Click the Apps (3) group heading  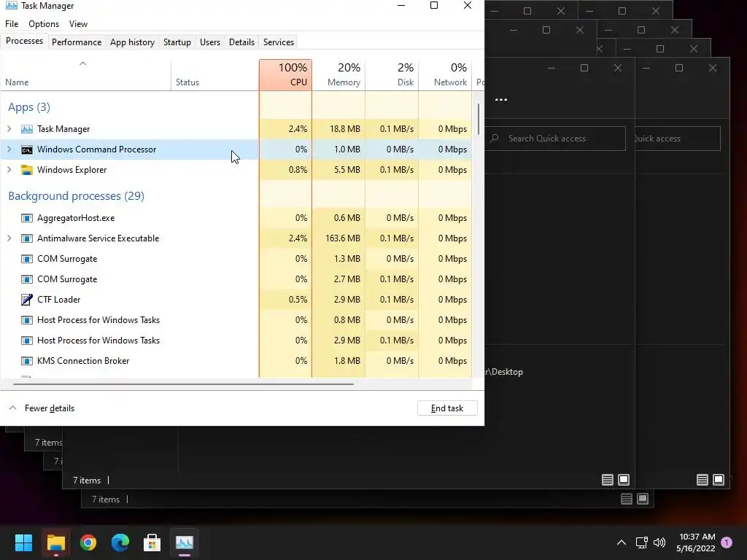(x=28, y=107)
